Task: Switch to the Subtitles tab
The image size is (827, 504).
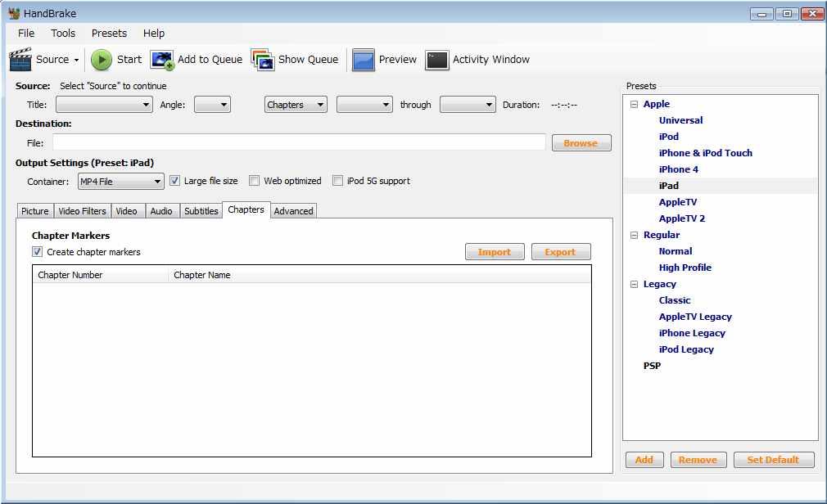Action: point(201,211)
